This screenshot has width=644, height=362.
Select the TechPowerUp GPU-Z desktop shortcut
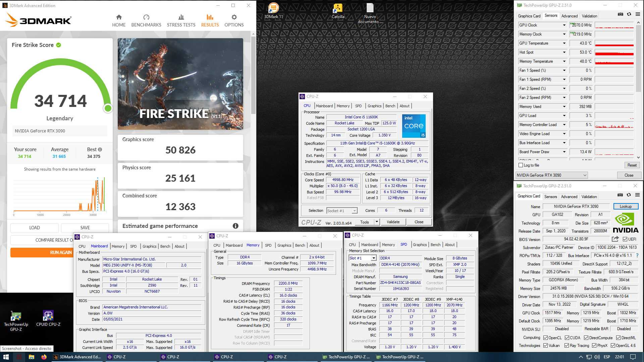16,321
